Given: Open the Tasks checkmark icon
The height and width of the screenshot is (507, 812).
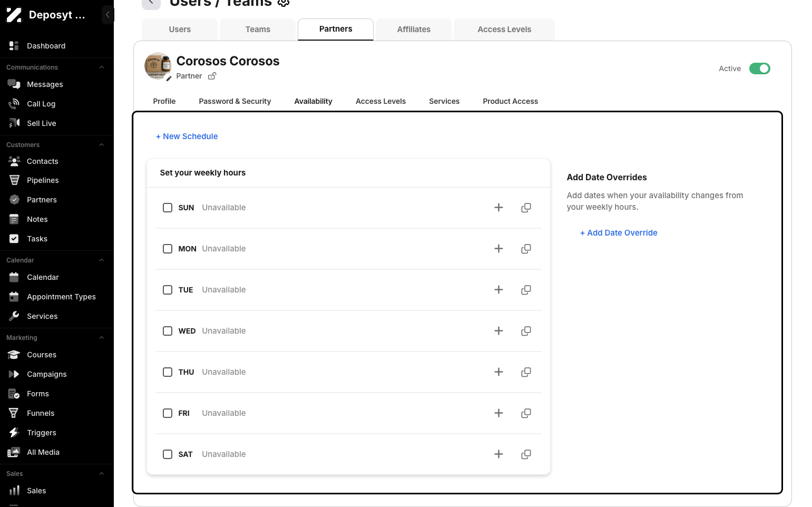Looking at the screenshot, I should pos(14,239).
